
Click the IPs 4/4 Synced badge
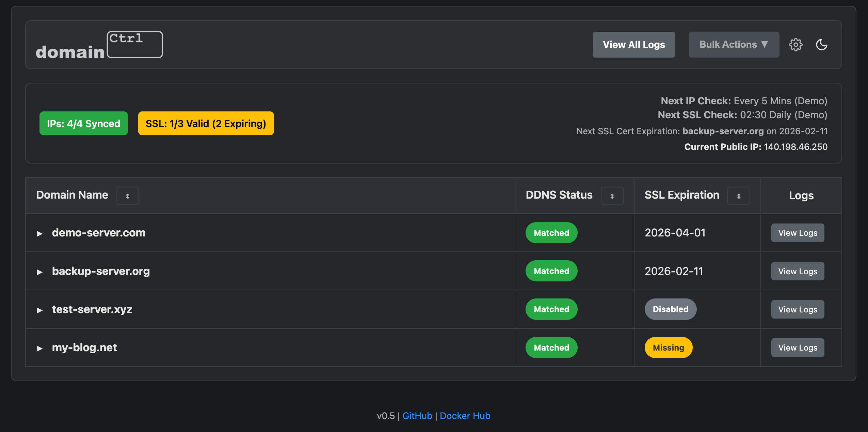tap(83, 123)
